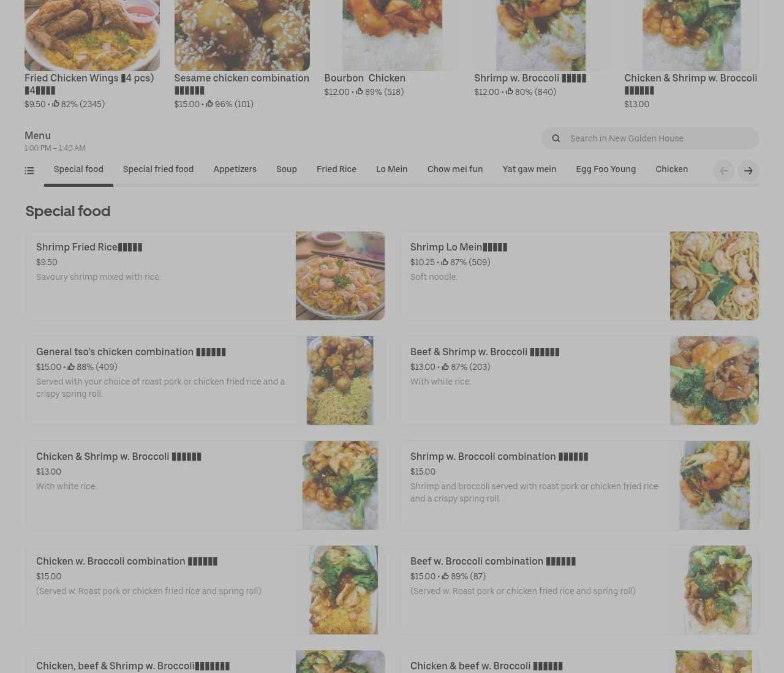784x673 pixels.
Task: Select Shrimp Lo Mein menu item title
Action: [459, 247]
